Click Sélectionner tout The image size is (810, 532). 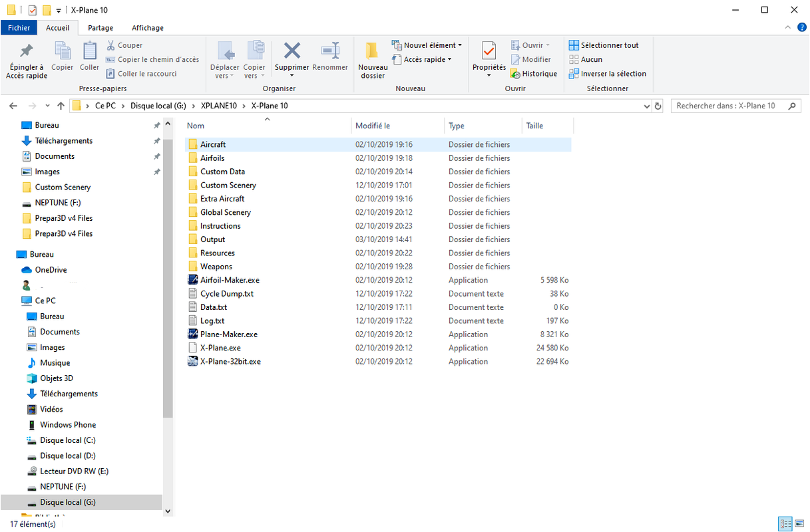pos(604,45)
